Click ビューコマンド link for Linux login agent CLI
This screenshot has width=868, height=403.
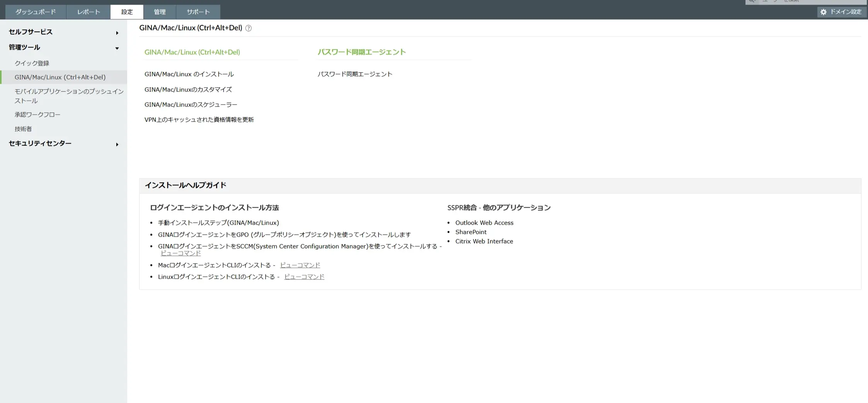coord(304,277)
